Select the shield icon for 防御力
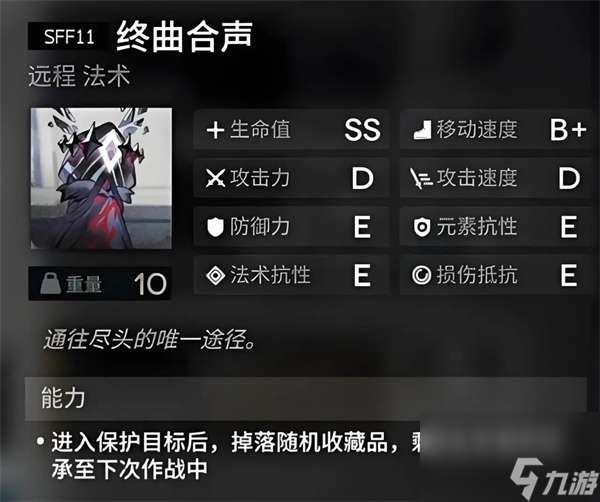 click(x=215, y=227)
